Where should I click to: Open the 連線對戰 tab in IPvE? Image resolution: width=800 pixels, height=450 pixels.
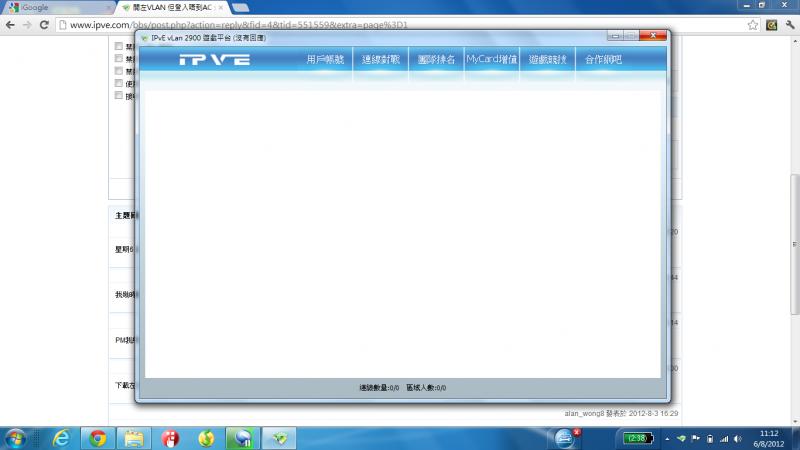[381, 60]
